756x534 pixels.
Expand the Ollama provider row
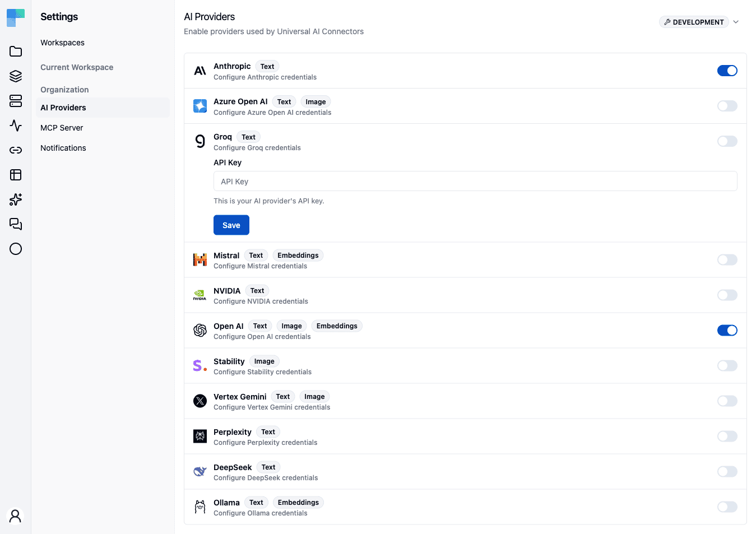click(x=465, y=507)
